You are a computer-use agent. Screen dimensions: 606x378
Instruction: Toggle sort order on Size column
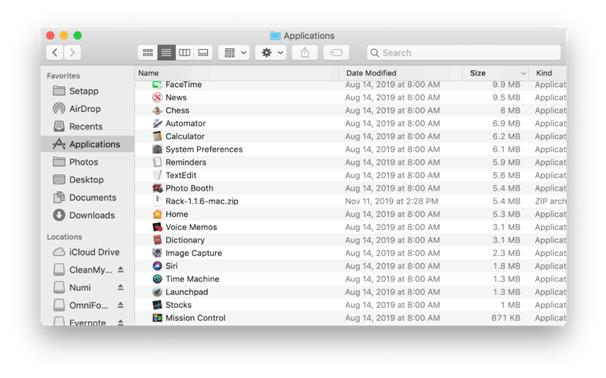[495, 73]
